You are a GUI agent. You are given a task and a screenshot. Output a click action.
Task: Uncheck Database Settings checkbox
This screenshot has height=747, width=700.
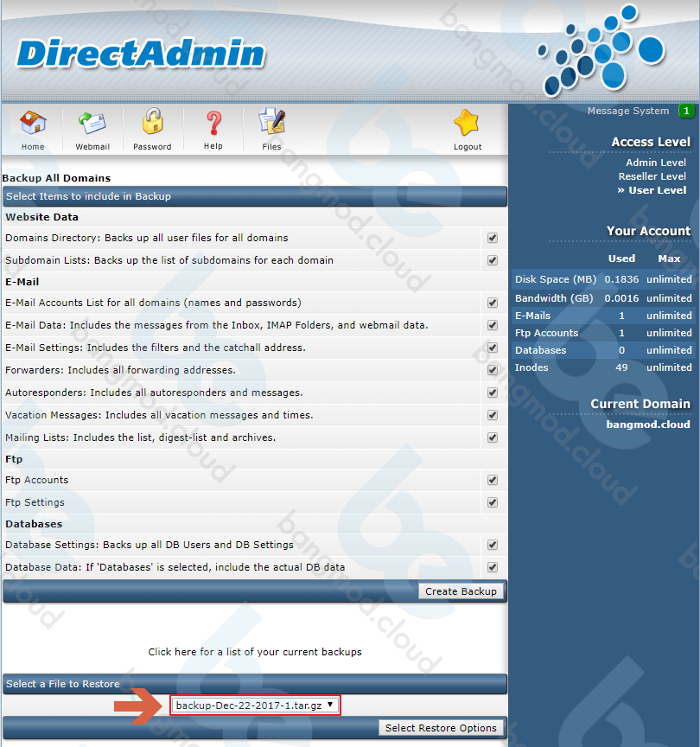point(493,545)
